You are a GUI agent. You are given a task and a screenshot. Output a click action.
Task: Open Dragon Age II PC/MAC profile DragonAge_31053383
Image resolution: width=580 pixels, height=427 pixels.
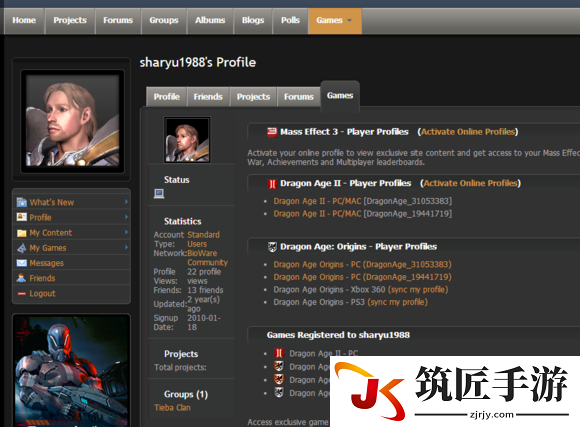(x=362, y=201)
